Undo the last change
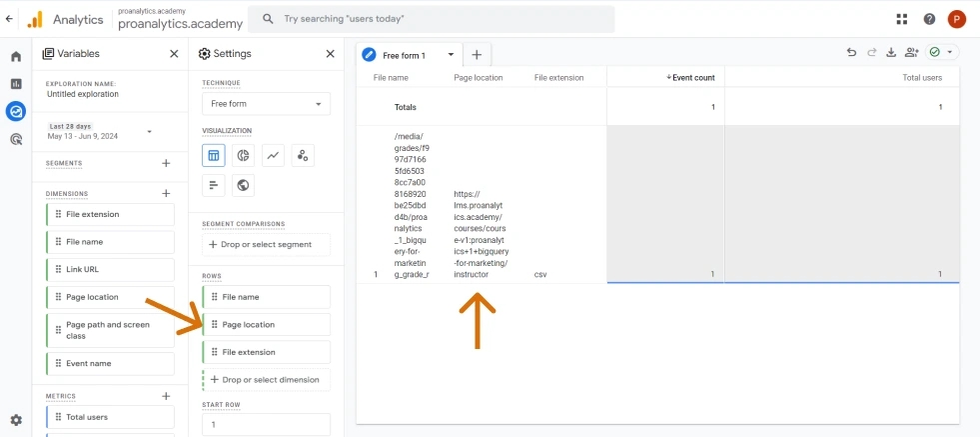The height and width of the screenshot is (437, 980). (851, 53)
